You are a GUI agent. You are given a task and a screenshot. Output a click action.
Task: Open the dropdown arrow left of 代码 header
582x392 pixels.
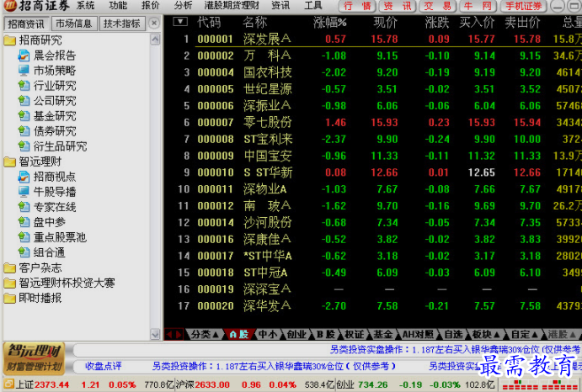tap(180, 22)
